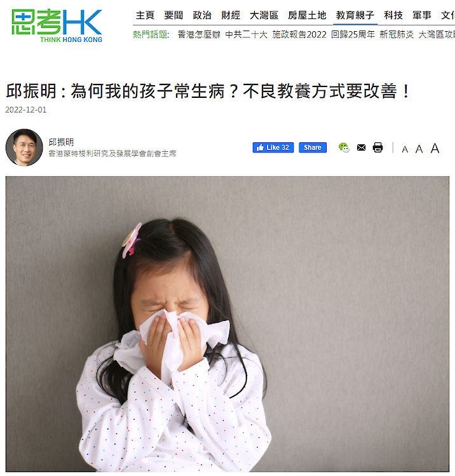Go to 主頁 home menu
Viewport: 455px width, 476px height.
point(145,15)
